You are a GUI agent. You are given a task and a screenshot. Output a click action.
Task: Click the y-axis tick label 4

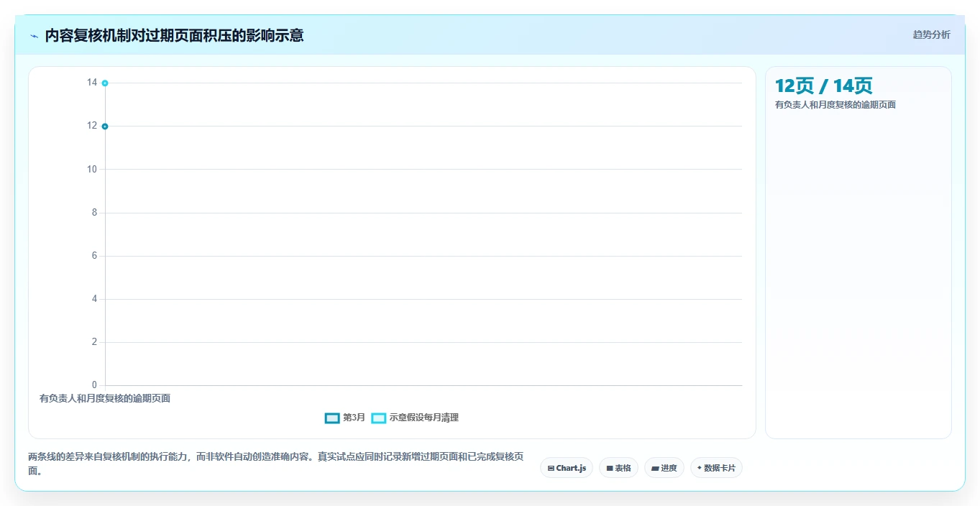tap(94, 299)
